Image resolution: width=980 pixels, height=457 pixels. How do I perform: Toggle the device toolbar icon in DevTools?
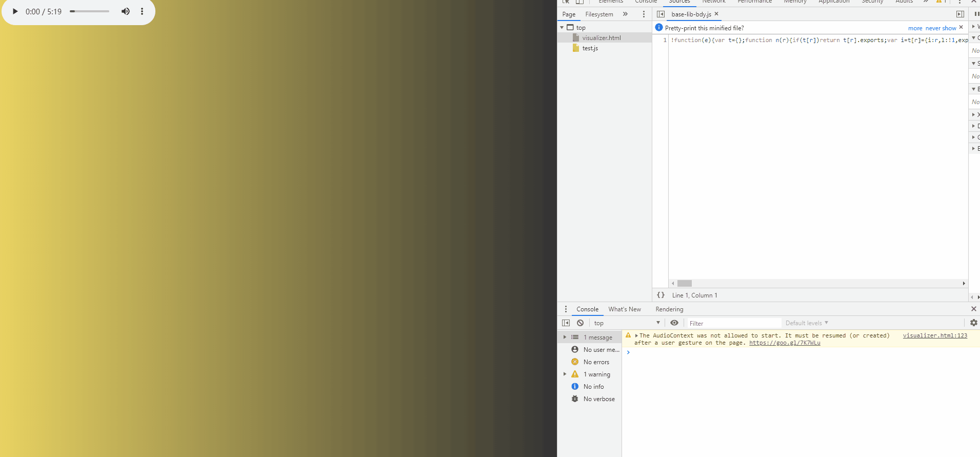pyautogui.click(x=579, y=2)
